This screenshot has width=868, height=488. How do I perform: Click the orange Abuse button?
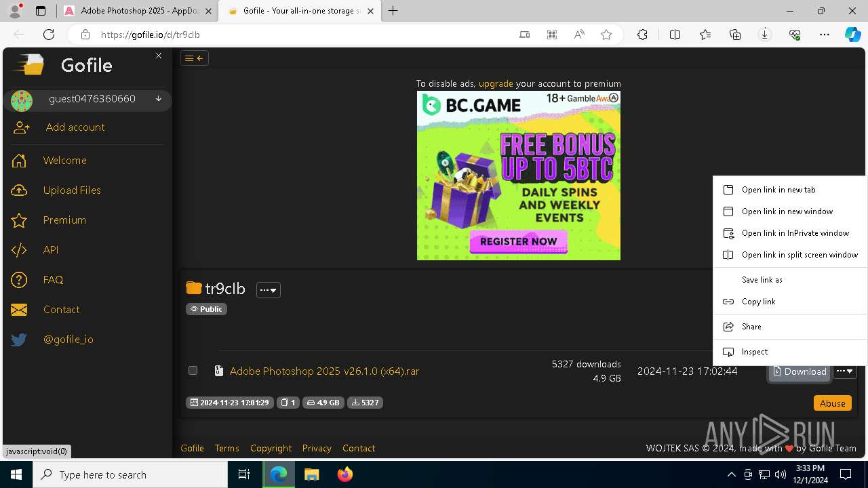(832, 403)
